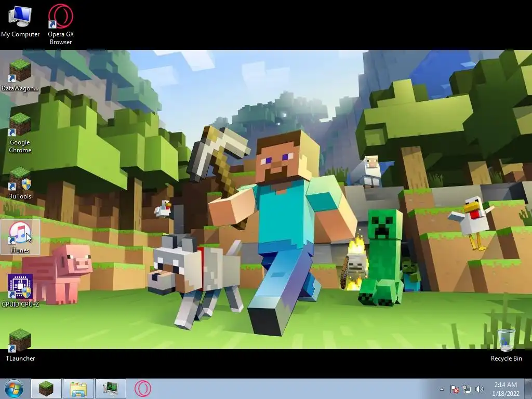Select the CPUID CPU-Z shortcut
The width and height of the screenshot is (532, 399).
(x=20, y=291)
